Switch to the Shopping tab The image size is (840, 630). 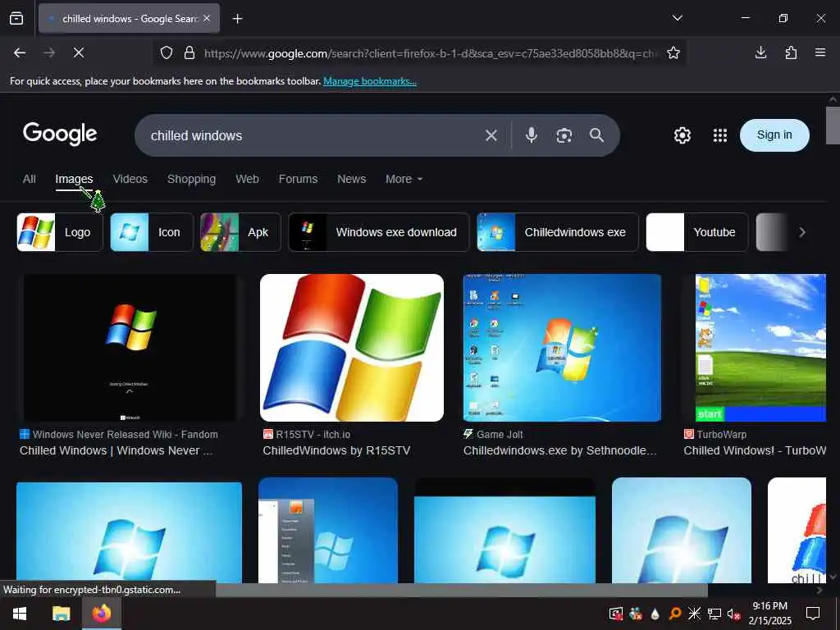(x=191, y=179)
